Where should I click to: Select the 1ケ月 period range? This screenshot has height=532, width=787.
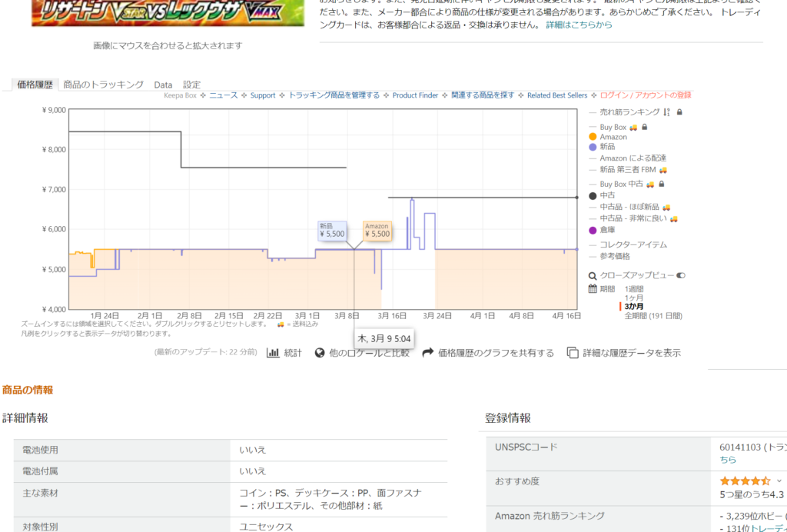(634, 298)
